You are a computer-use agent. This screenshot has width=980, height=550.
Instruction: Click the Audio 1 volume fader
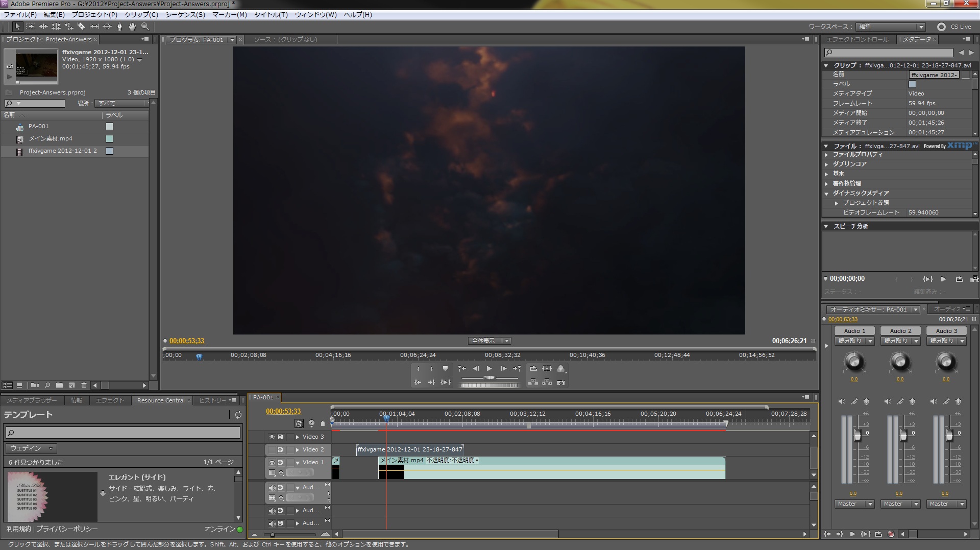[857, 436]
